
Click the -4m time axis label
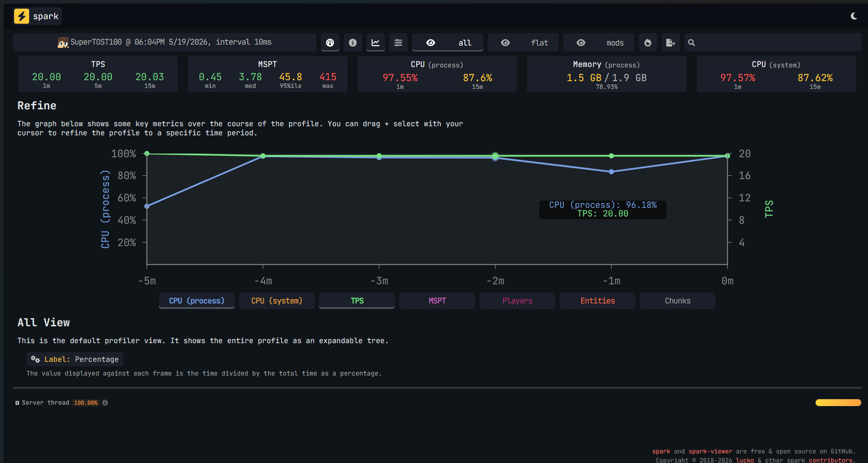point(263,281)
